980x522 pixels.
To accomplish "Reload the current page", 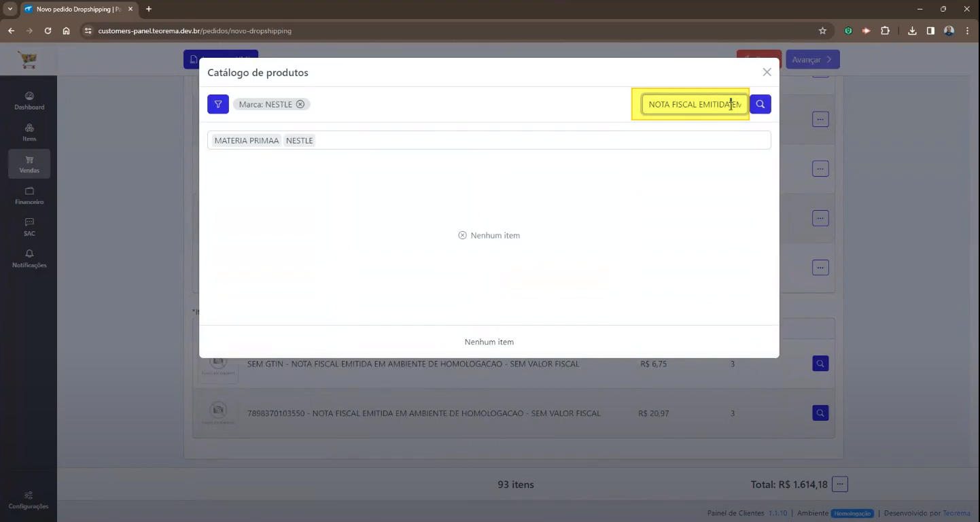I will [48, 31].
